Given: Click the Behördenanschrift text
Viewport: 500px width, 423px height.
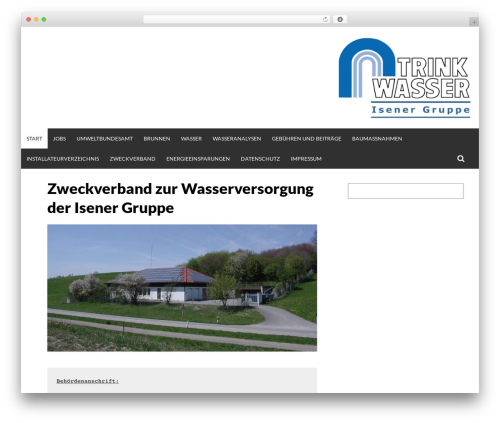Looking at the screenshot, I should coord(88,381).
